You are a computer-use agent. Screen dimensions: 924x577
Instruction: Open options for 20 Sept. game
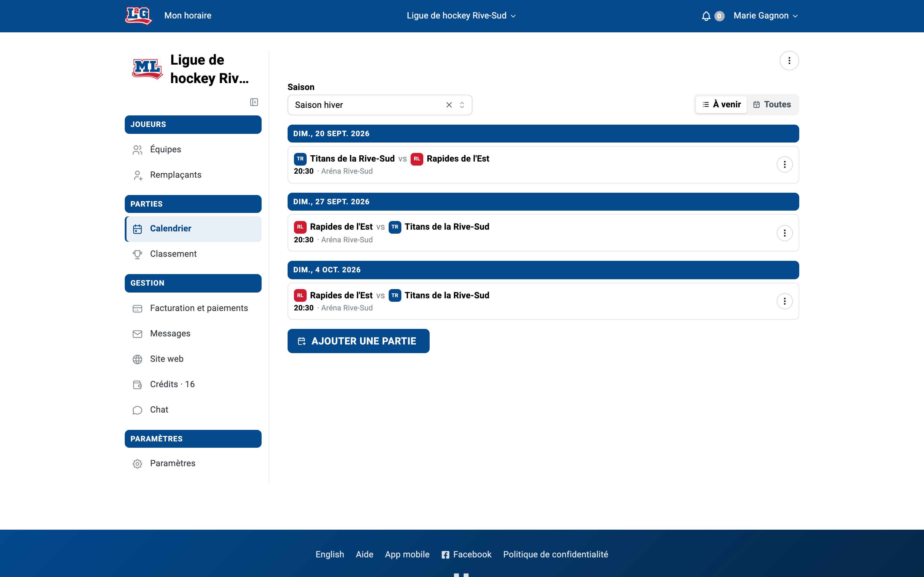(784, 164)
